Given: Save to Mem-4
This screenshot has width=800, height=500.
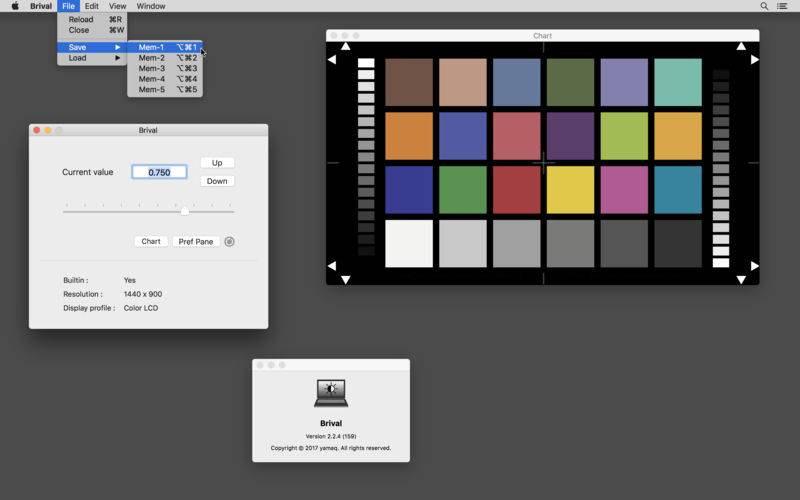Looking at the screenshot, I should (x=165, y=79).
